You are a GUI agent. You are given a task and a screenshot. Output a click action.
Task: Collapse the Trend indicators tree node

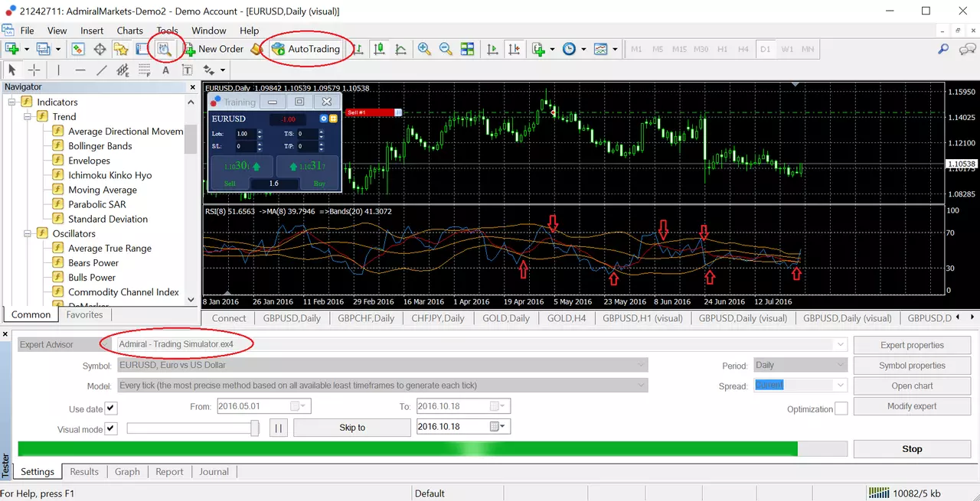pyautogui.click(x=27, y=117)
